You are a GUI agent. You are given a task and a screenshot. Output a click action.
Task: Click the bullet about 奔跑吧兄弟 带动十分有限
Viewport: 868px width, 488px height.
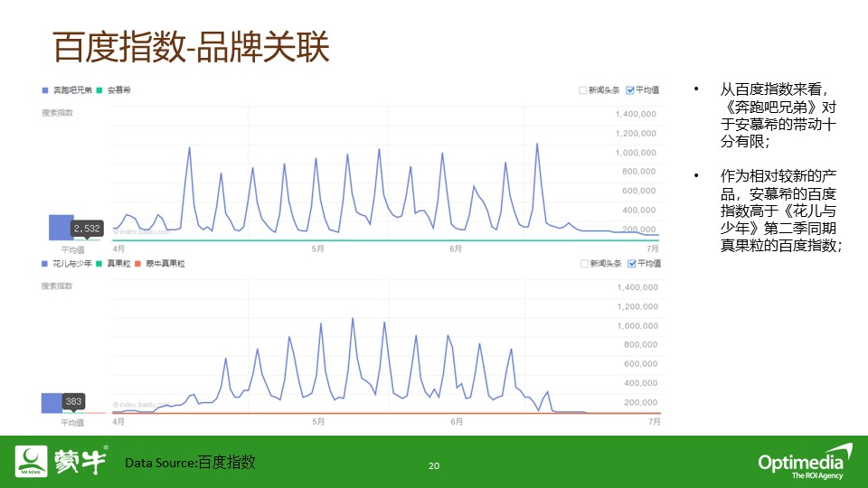coord(778,115)
